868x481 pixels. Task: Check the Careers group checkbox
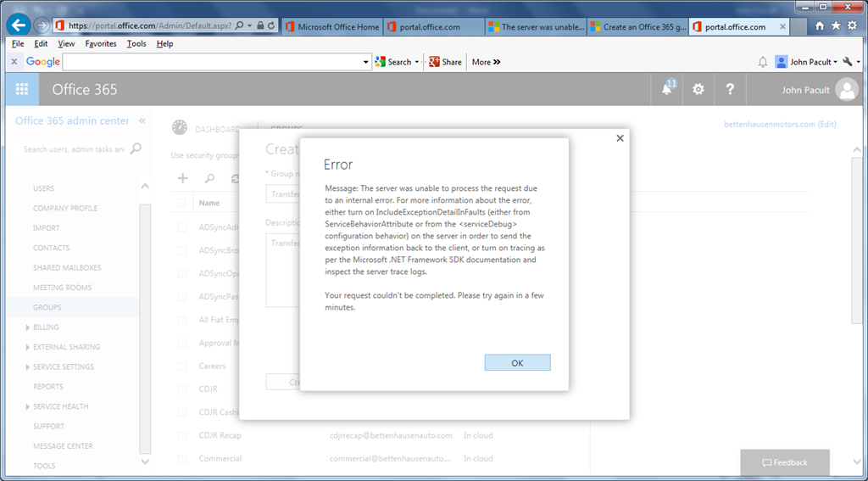tap(182, 366)
